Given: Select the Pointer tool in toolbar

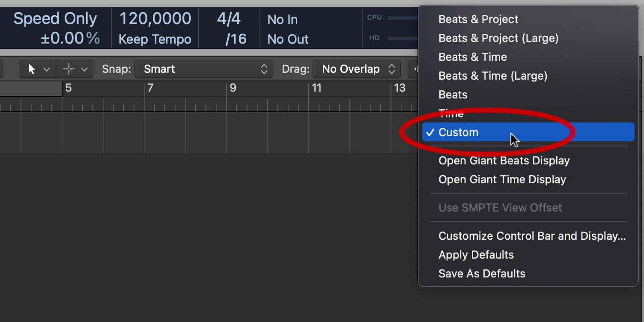Looking at the screenshot, I should click(x=33, y=69).
